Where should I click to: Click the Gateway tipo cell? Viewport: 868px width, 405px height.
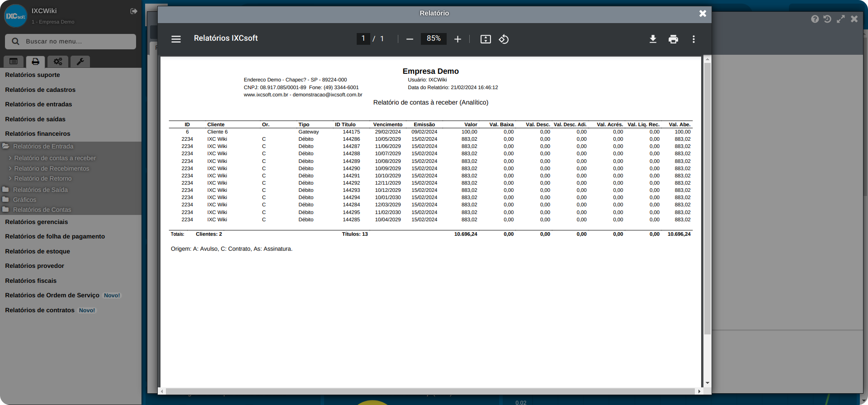pyautogui.click(x=308, y=132)
